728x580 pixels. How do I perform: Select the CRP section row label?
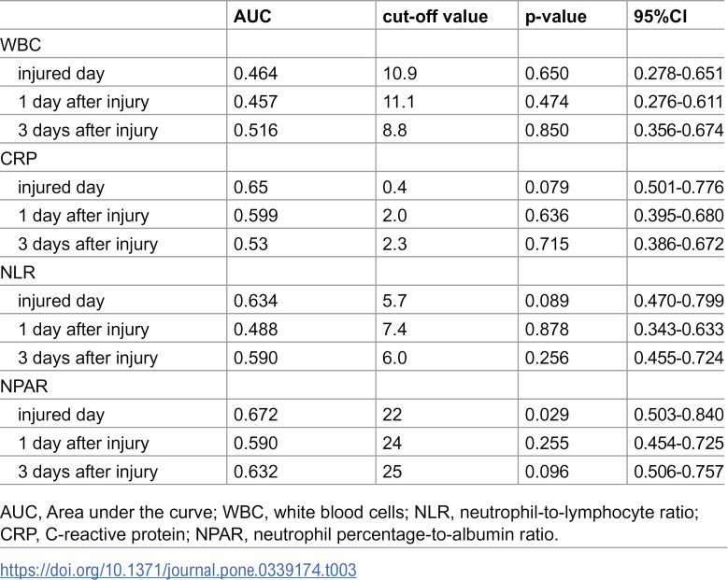[x=19, y=159]
